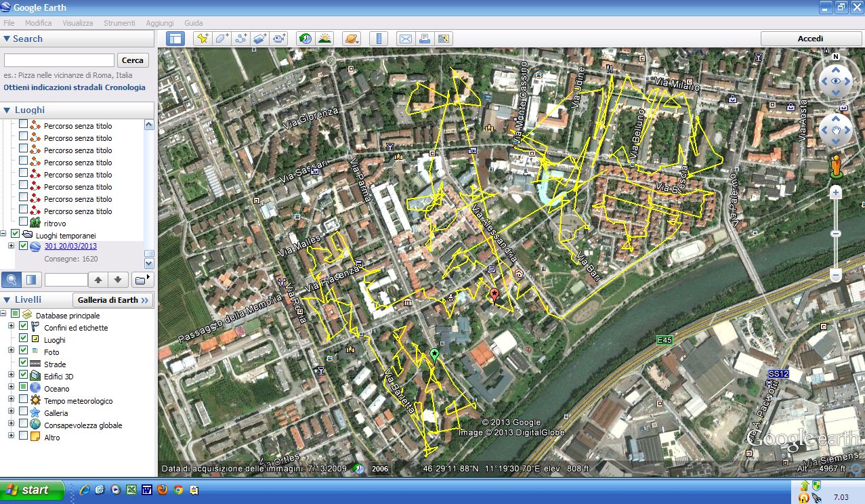Screen dimensions: 865x504
Task: Email the view using envelope icon
Action: pos(405,39)
